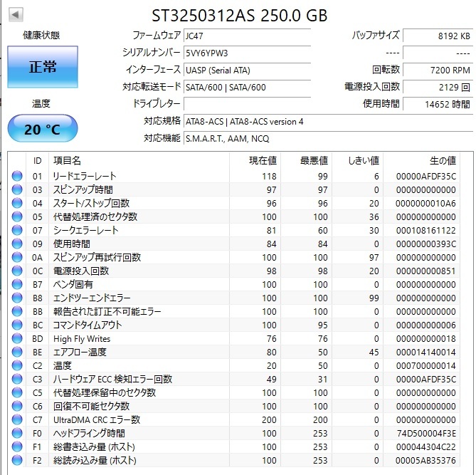Click the 健康状態 label

tap(41, 36)
